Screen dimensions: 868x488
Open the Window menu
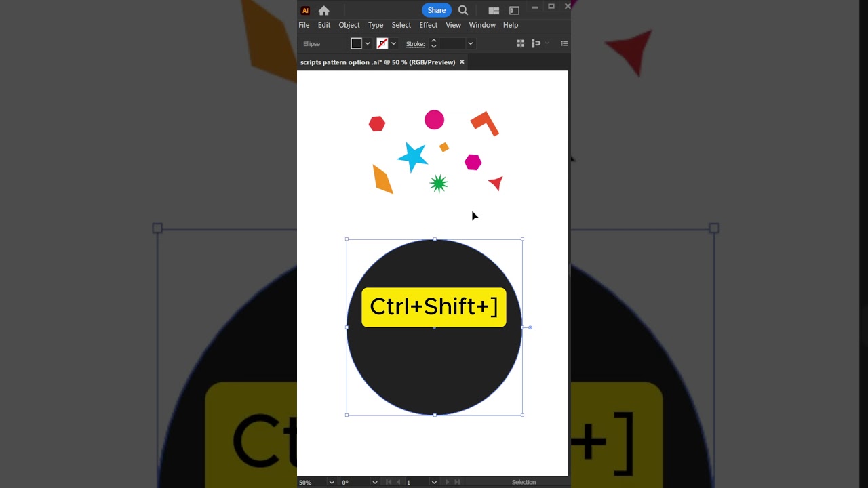482,25
